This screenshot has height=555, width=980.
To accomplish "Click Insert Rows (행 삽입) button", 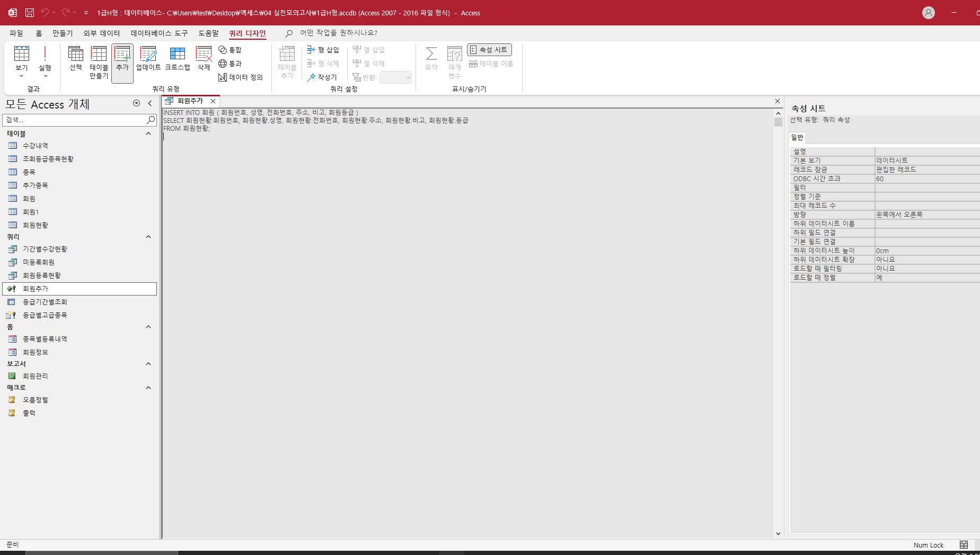I will click(323, 50).
